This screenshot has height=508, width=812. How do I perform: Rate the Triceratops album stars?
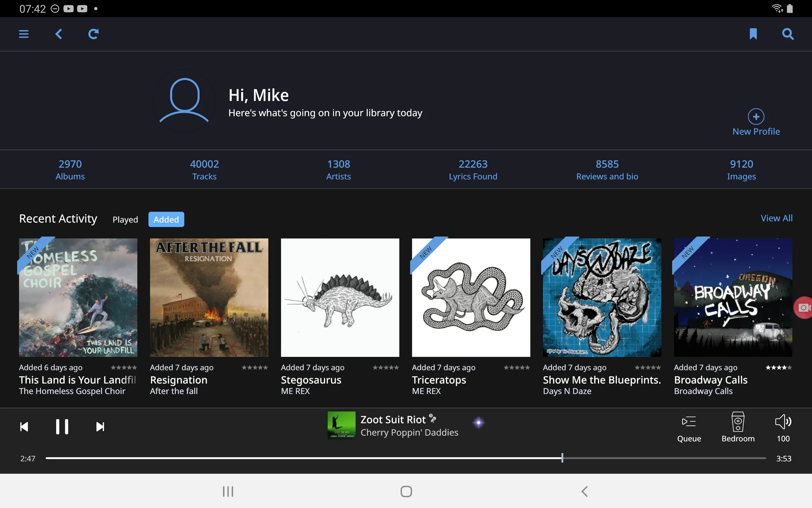pyautogui.click(x=517, y=368)
